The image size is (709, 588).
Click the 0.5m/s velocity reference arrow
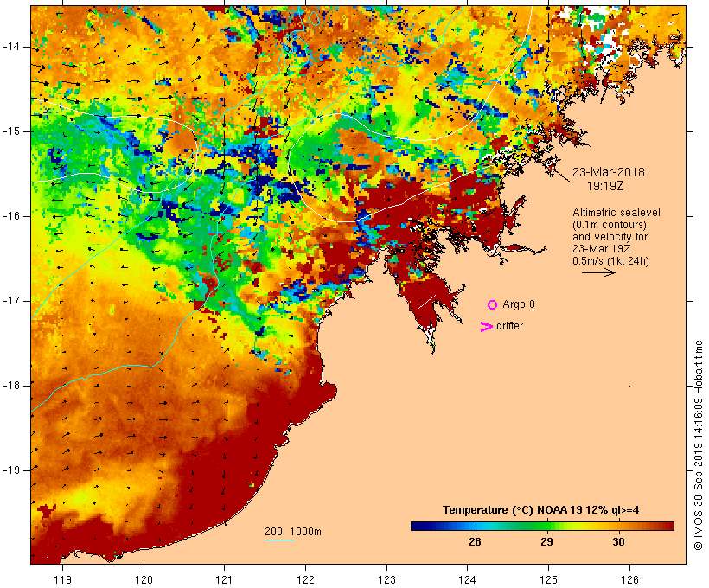[x=598, y=272]
